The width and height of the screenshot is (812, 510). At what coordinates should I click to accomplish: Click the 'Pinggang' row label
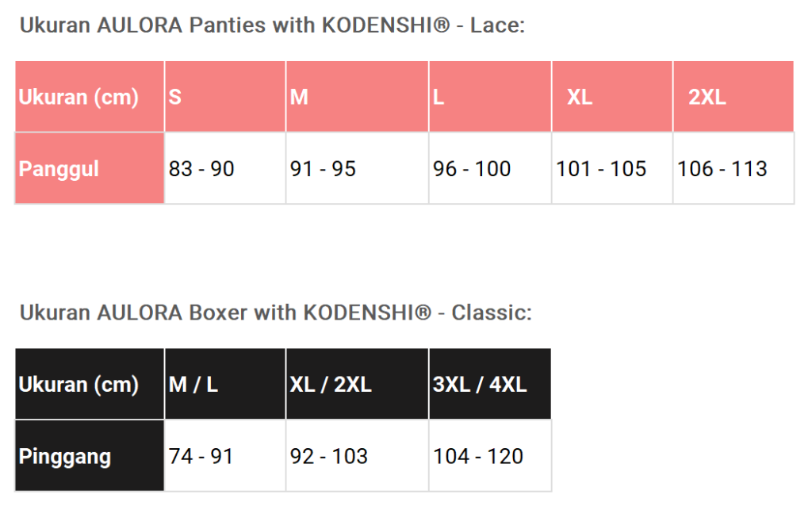pyautogui.click(x=90, y=456)
